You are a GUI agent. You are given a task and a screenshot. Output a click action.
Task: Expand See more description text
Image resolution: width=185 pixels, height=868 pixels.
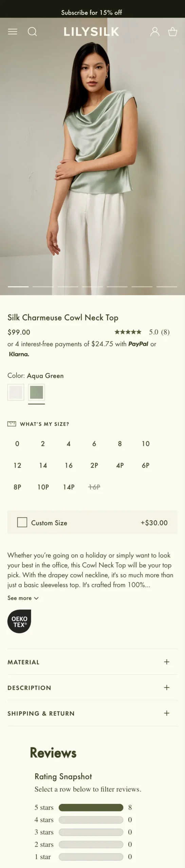point(23,598)
